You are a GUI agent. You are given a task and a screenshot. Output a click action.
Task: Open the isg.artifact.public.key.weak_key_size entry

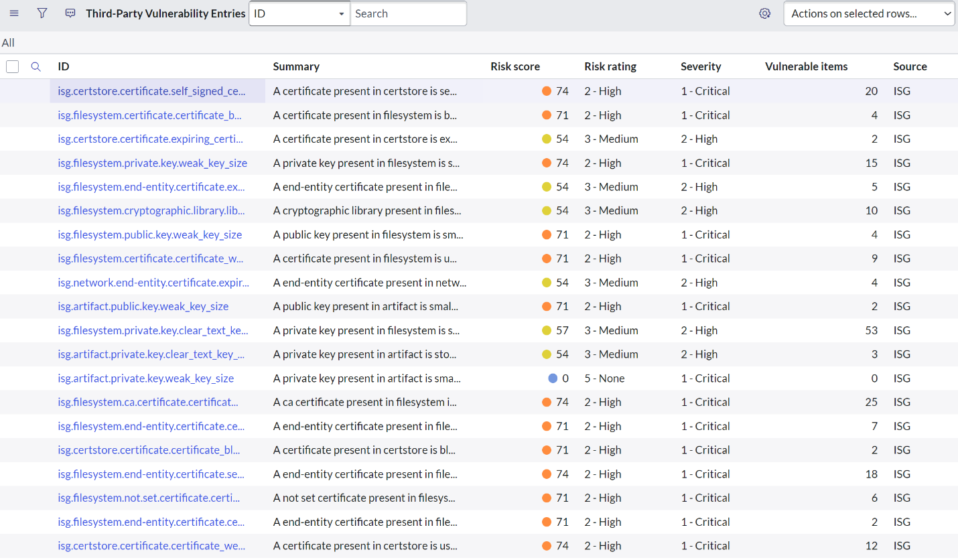tap(143, 306)
